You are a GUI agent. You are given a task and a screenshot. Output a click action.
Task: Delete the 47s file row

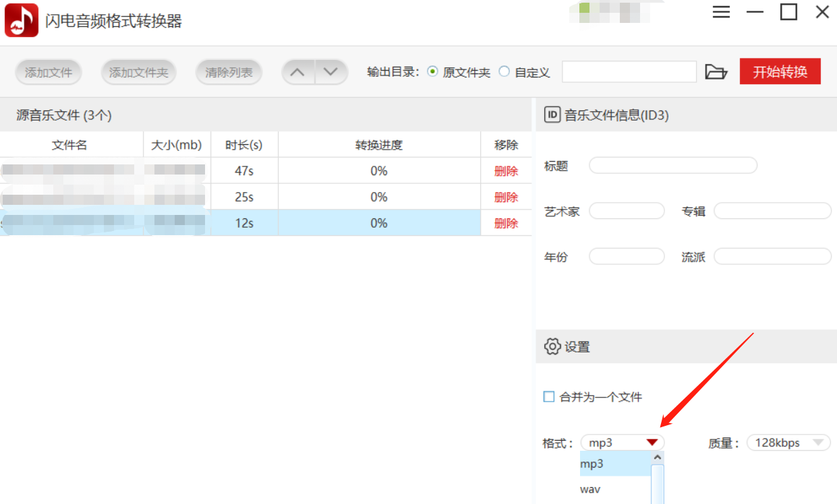(506, 171)
